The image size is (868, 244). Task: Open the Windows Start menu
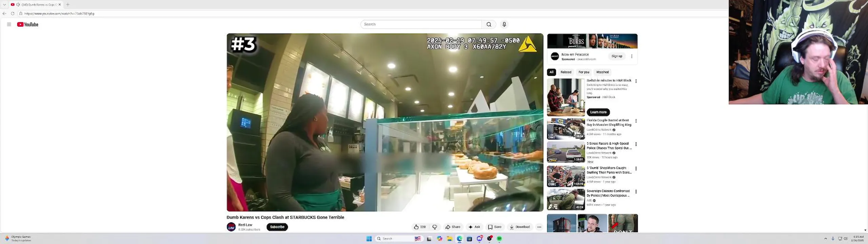pyautogui.click(x=369, y=239)
